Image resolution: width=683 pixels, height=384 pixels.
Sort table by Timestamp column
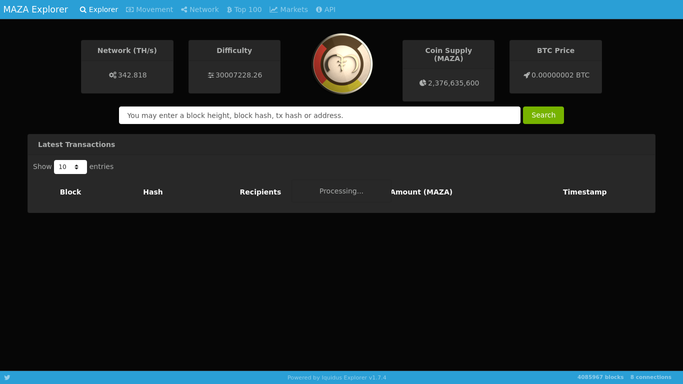tap(585, 192)
